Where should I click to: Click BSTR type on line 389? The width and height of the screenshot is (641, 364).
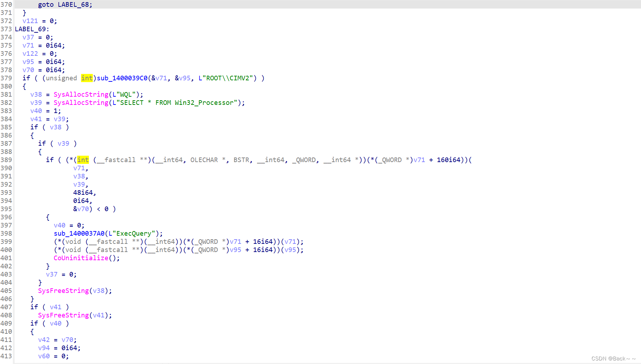tap(241, 160)
